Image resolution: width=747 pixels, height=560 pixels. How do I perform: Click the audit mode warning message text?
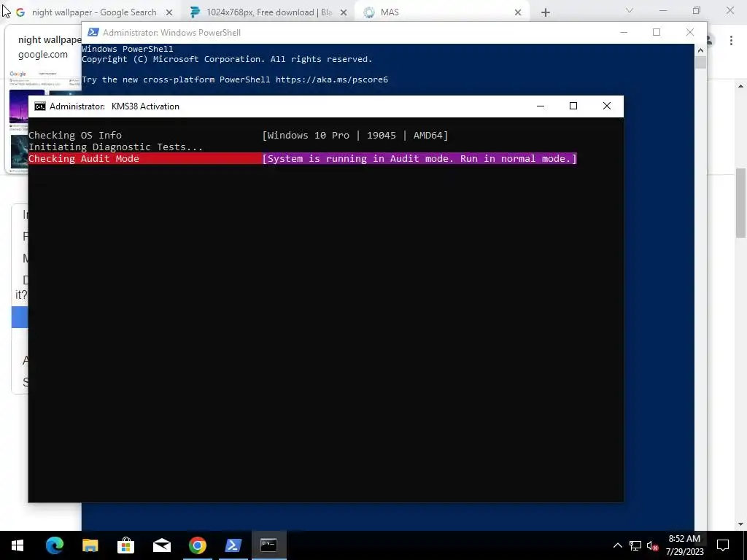(419, 158)
